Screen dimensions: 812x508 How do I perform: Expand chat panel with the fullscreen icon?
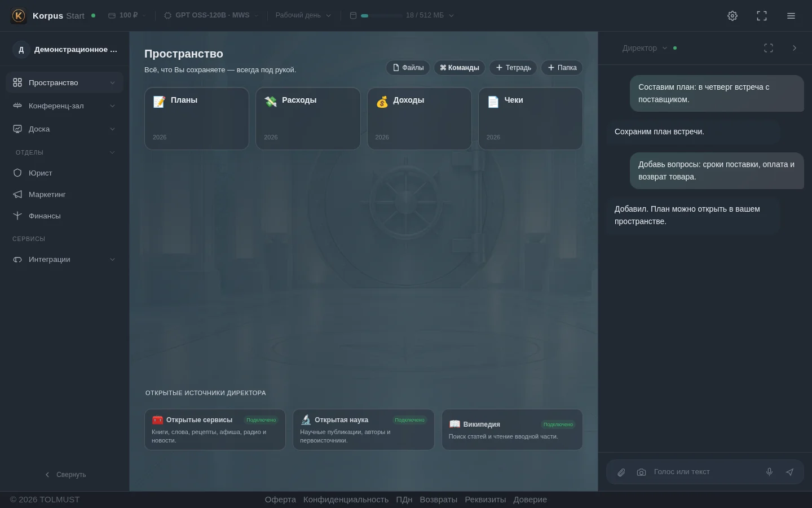pos(769,48)
